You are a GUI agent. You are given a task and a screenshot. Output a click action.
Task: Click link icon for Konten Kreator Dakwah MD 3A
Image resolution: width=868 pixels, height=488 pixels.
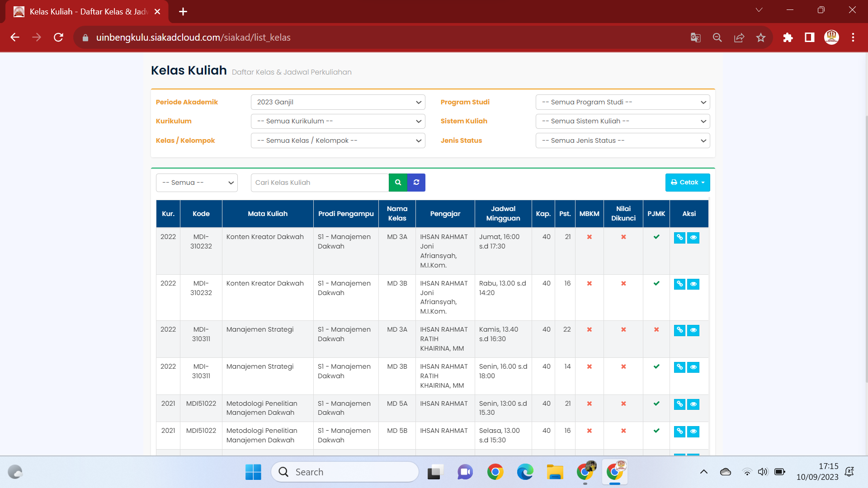coord(679,238)
